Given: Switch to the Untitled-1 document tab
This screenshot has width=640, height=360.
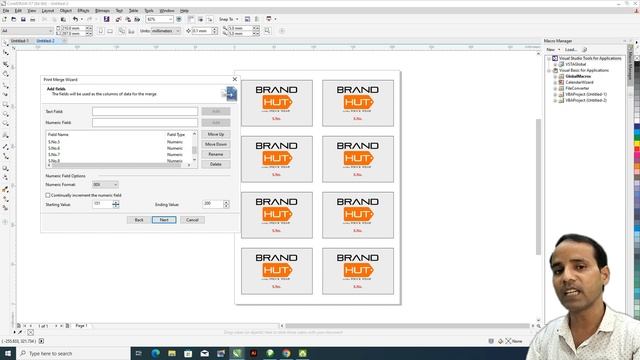Looking at the screenshot, I should pyautogui.click(x=19, y=41).
